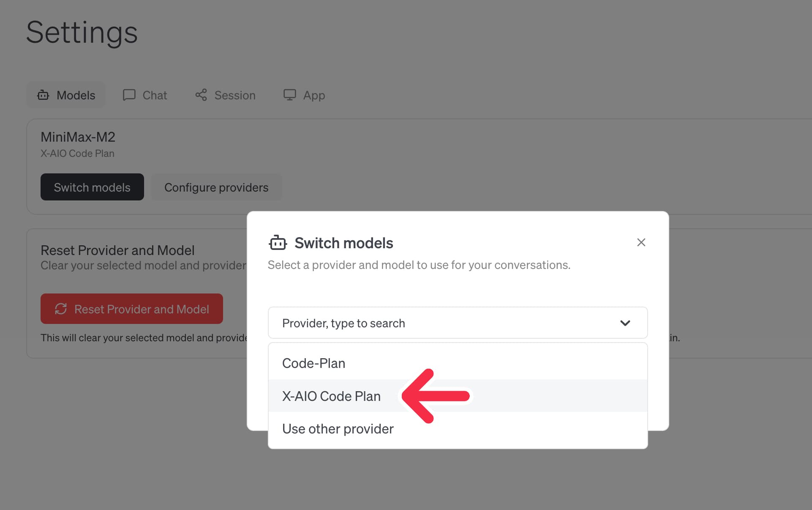Click the robot icon in Switch models dialog
The image size is (812, 510).
(278, 243)
